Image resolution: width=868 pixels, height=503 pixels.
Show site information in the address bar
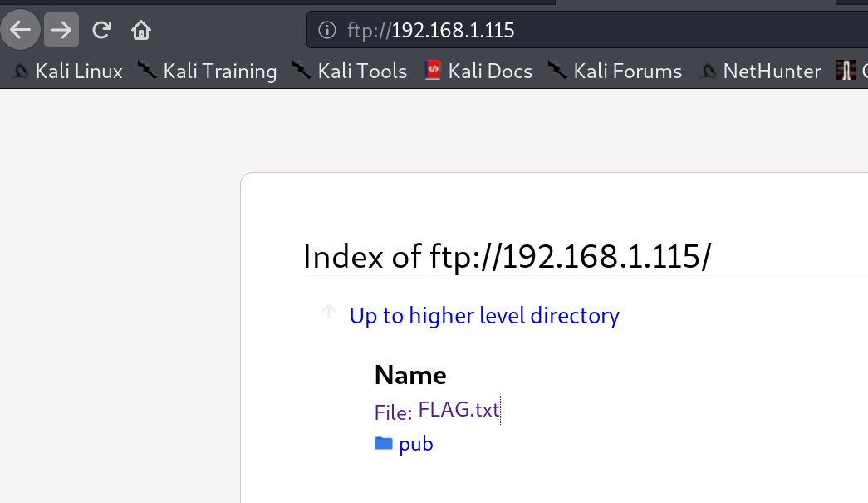328,31
